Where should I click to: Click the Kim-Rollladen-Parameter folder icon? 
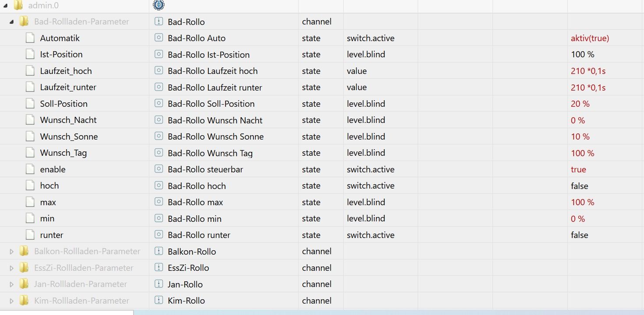point(24,301)
